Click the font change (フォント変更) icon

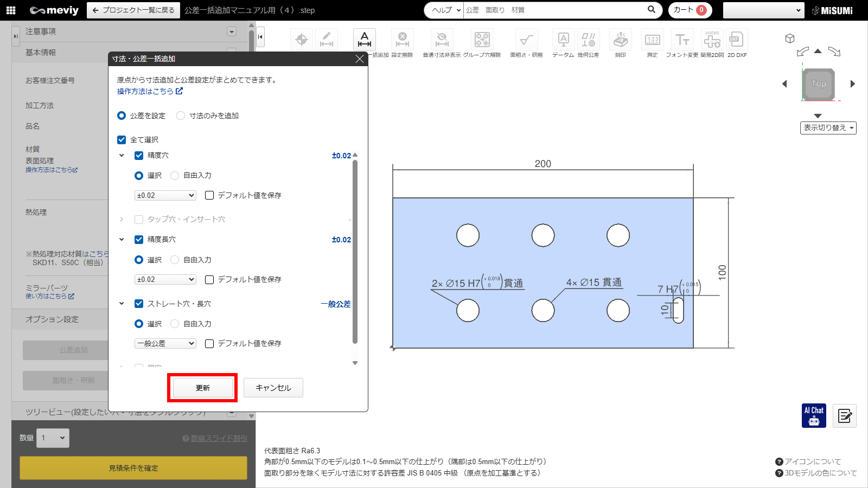pos(682,40)
